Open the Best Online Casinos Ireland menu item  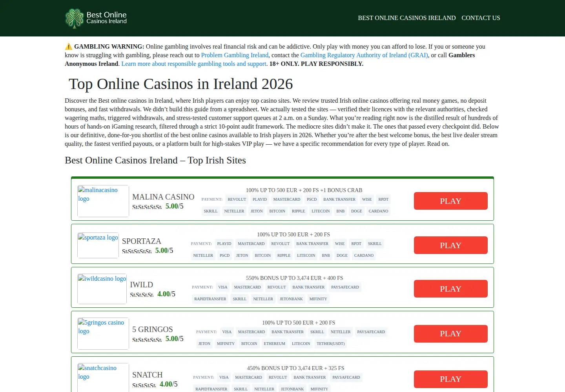[x=407, y=18]
